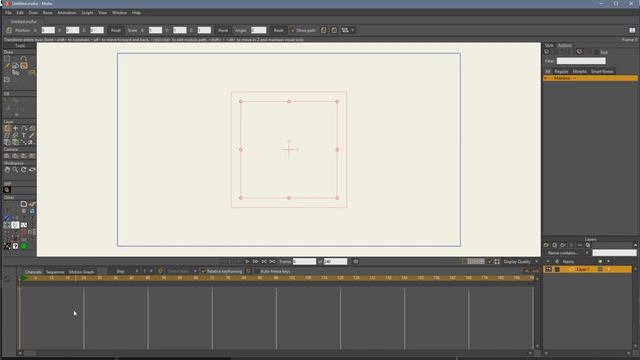The height and width of the screenshot is (360, 640).
Task: Open the Scripts menu
Action: [87, 13]
